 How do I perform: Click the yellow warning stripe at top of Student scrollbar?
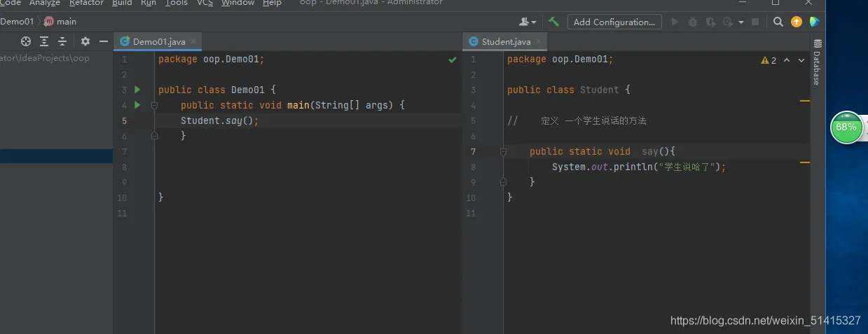point(804,101)
